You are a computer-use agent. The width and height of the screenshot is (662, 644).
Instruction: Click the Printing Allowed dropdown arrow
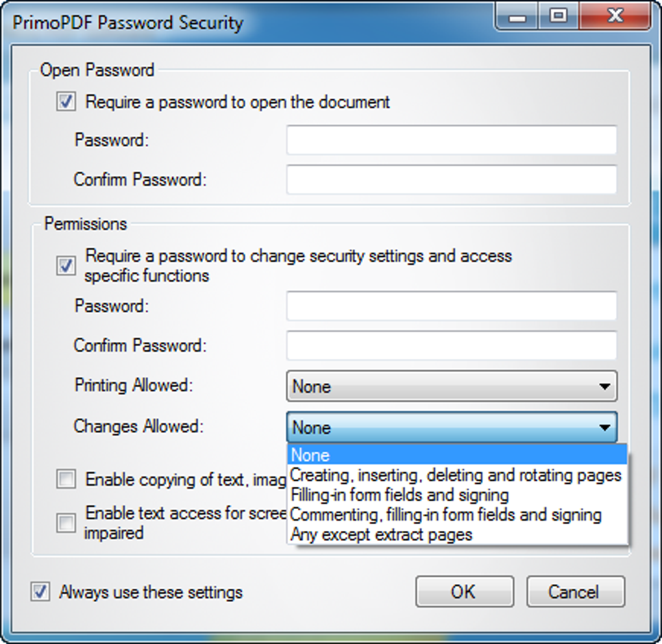pyautogui.click(x=604, y=387)
